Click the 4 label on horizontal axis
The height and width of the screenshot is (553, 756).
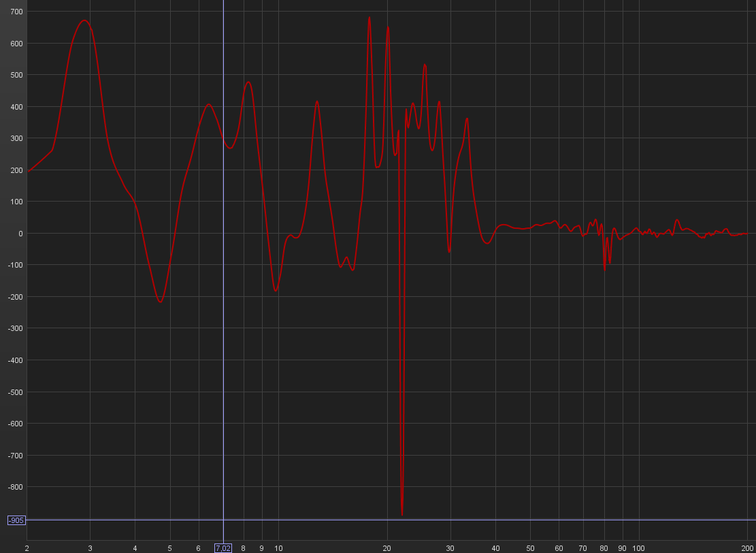point(135,548)
